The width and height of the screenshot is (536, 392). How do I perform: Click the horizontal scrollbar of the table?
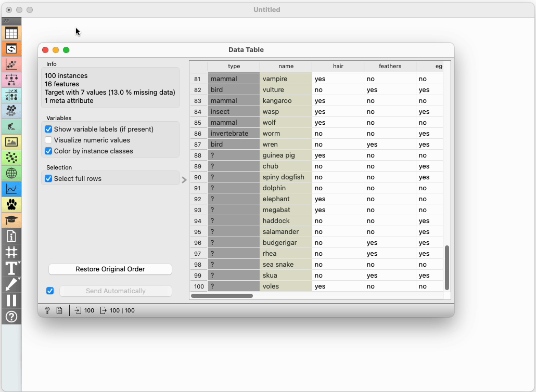(x=222, y=296)
